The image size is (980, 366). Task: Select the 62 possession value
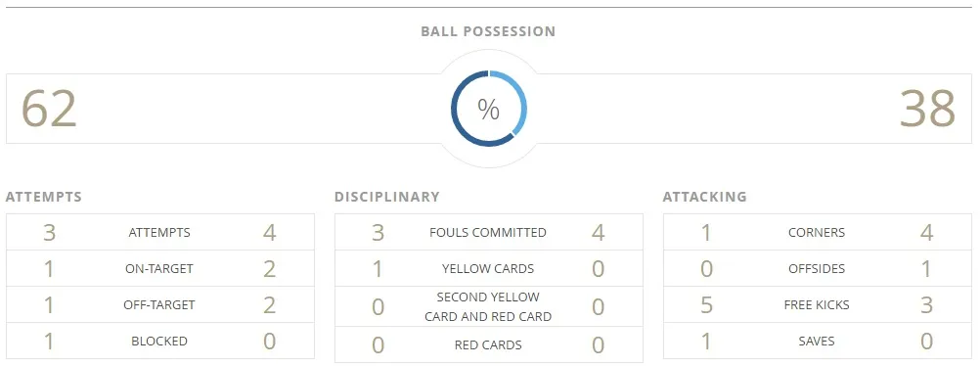coord(49,109)
